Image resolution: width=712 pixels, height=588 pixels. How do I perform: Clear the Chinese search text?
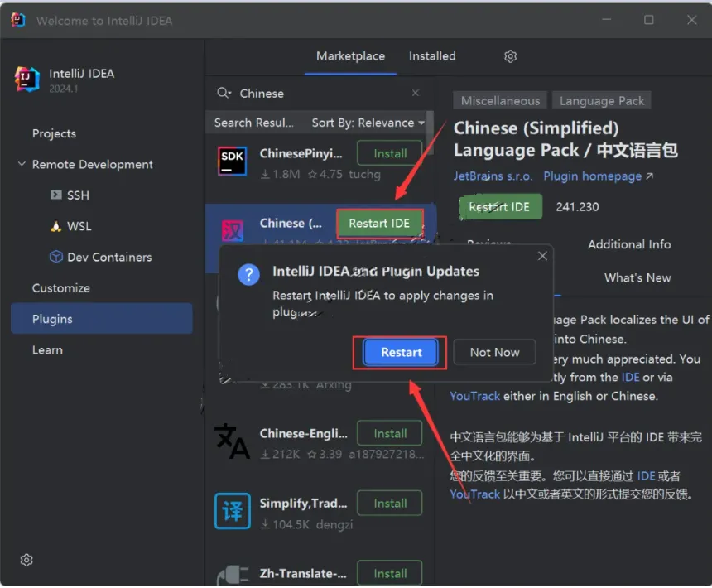[x=415, y=93]
